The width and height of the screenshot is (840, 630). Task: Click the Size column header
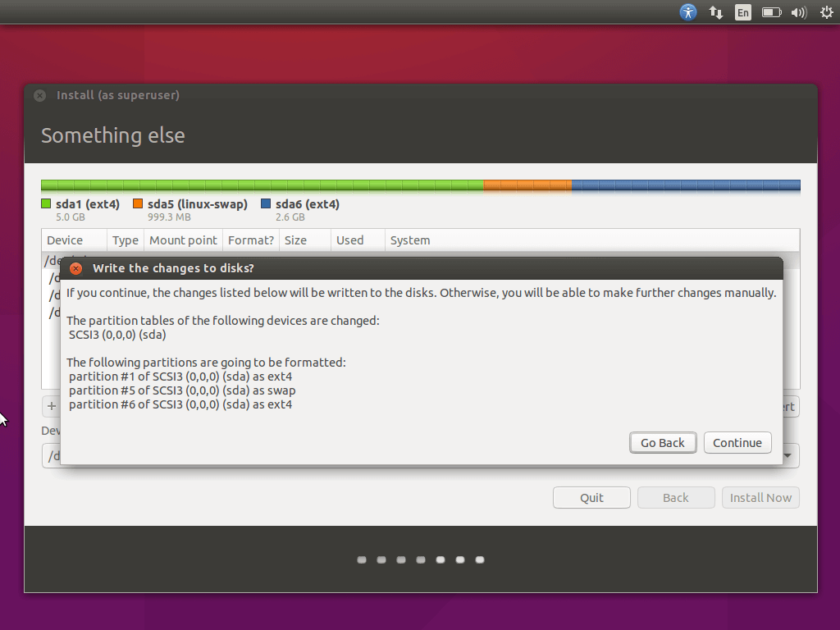295,240
